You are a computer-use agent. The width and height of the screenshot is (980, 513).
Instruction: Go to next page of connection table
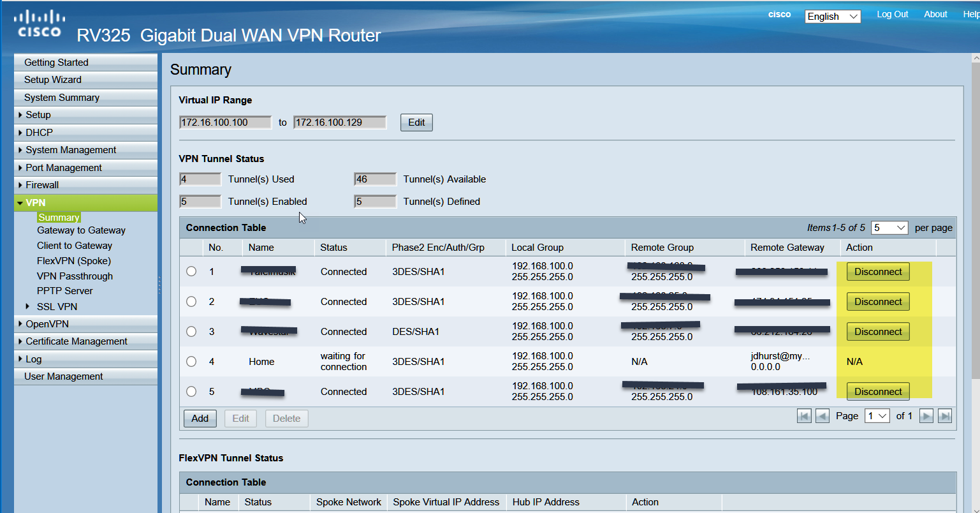tap(926, 416)
